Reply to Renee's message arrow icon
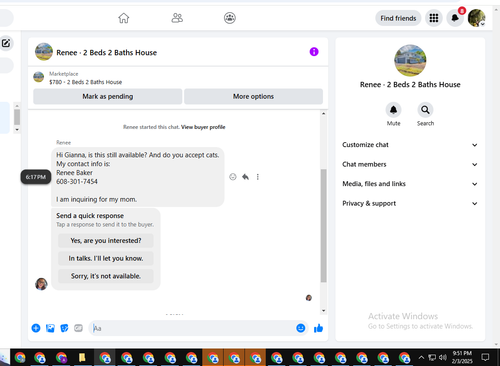Viewport: 500px width, 366px height. click(245, 177)
